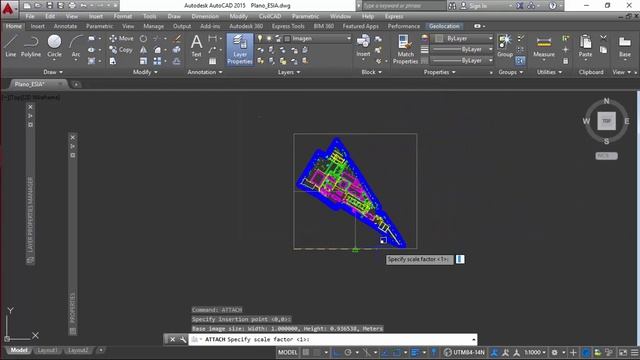Open the ByLayer lineweight dropdown
The image size is (640, 360).
[462, 49]
